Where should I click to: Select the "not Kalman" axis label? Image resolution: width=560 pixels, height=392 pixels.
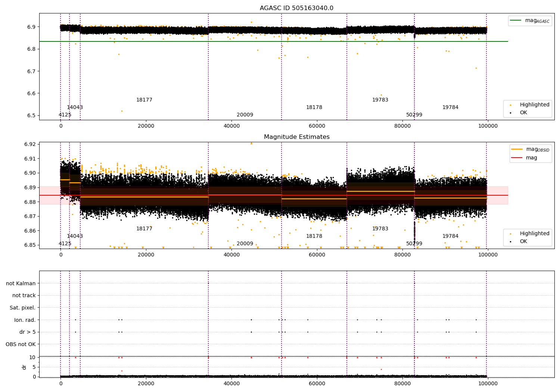[21, 283]
